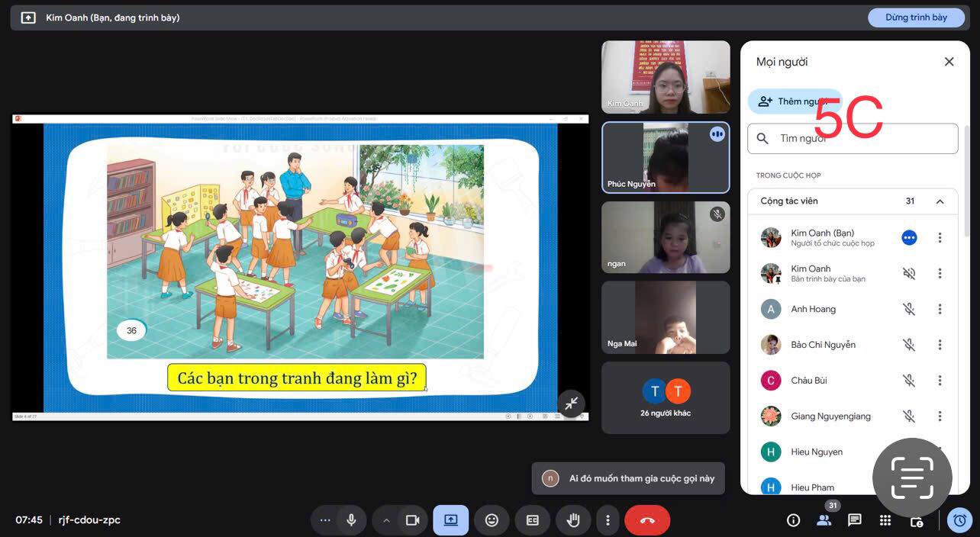This screenshot has width=980, height=537.
Task: Open more options menu in call bar
Action: [x=608, y=520]
